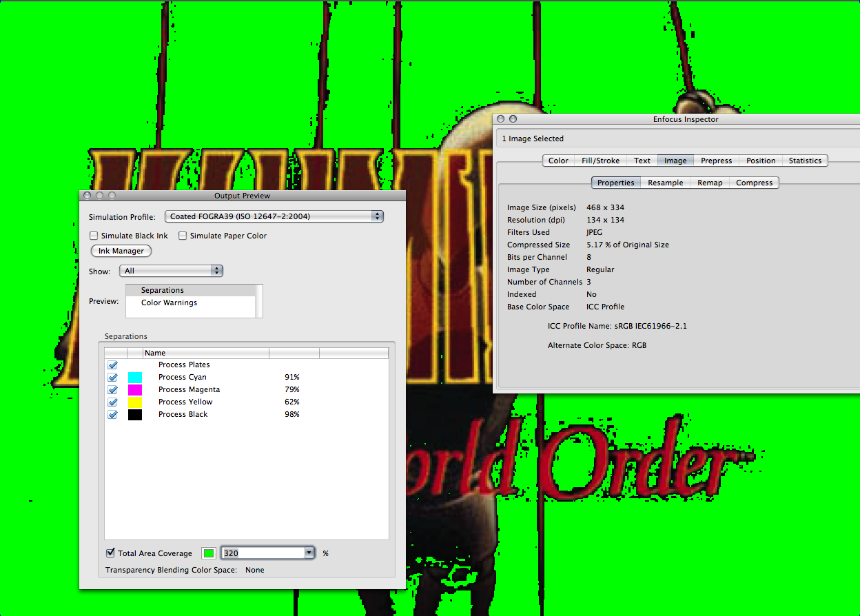Minimize the Output Preview window
Image resolution: width=860 pixels, height=616 pixels.
(x=100, y=196)
